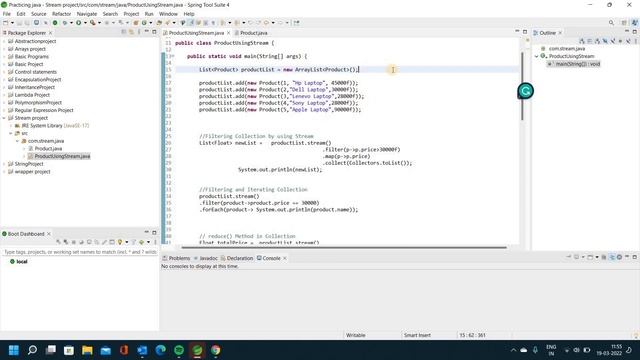Open Windows taskbar Search
Image resolution: width=640 pixels, height=360 pixels.
coord(32,350)
